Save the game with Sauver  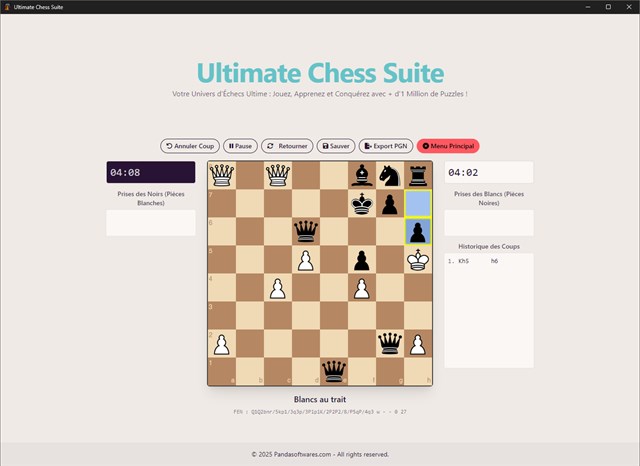pyautogui.click(x=336, y=146)
